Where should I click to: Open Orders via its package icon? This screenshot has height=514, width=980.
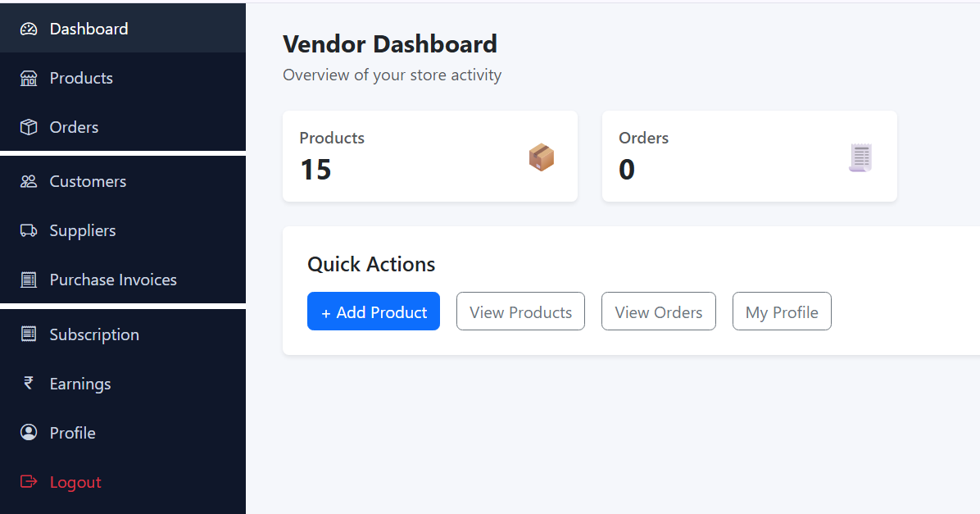click(29, 127)
